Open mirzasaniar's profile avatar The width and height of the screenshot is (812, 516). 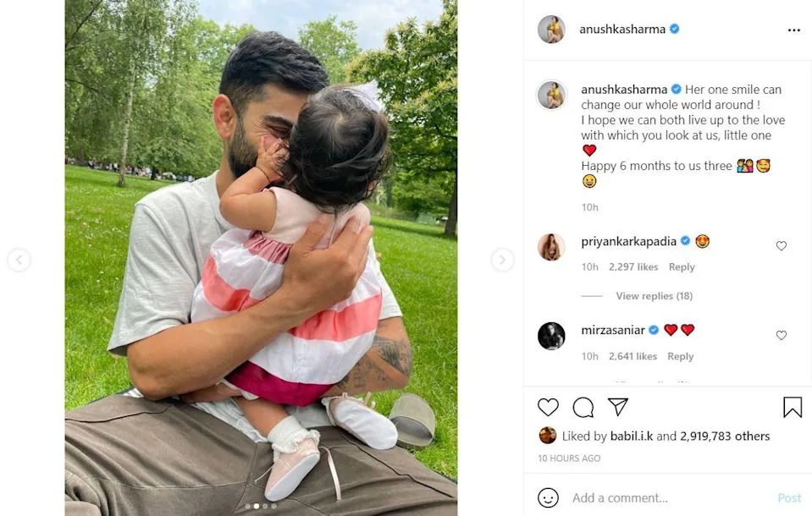coord(551,336)
